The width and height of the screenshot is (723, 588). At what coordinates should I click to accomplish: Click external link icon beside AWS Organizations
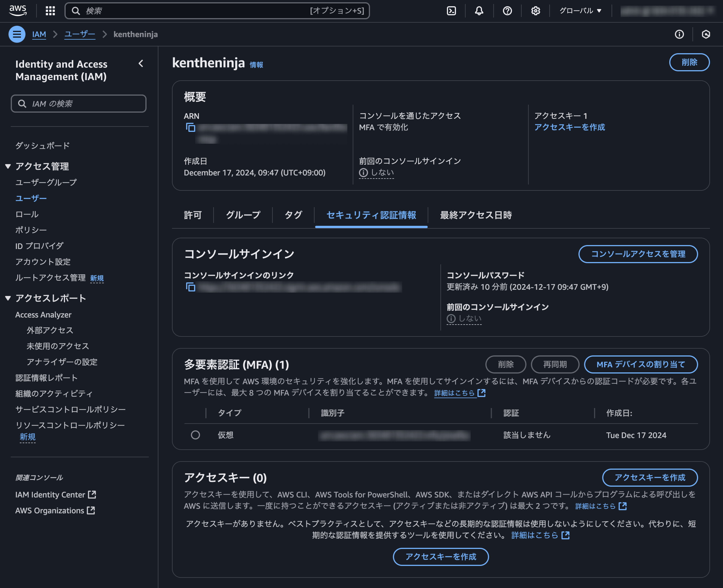91,510
